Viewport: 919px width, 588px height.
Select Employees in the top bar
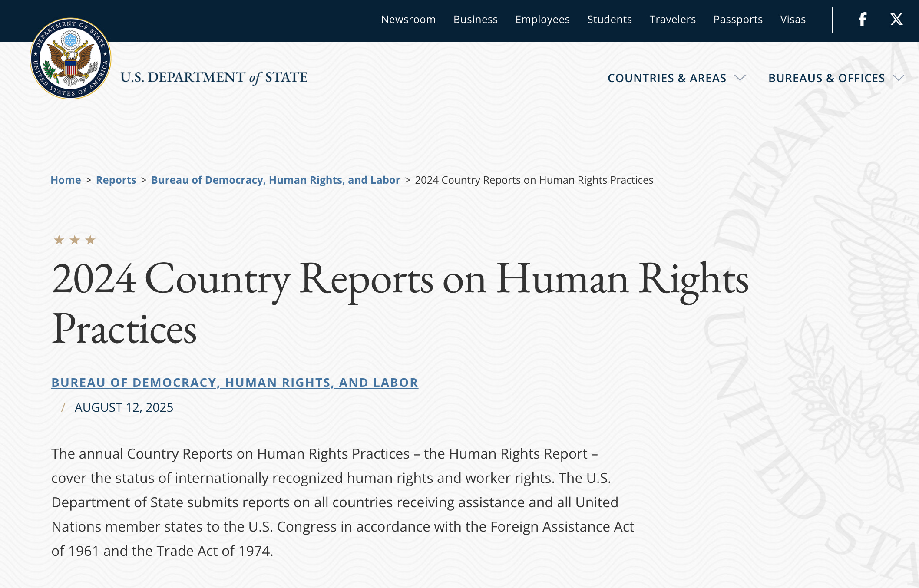(542, 20)
